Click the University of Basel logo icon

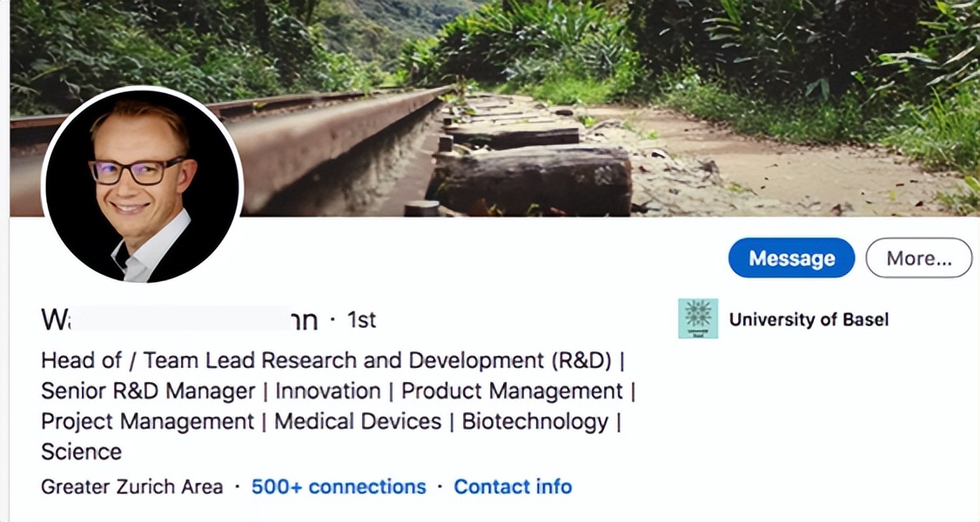[698, 318]
